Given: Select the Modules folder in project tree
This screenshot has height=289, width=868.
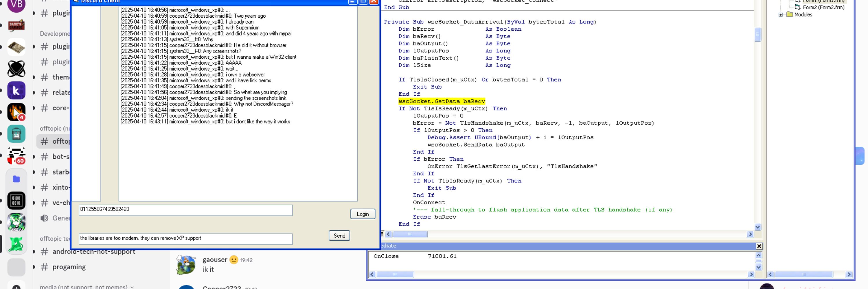Looking at the screenshot, I should click(803, 14).
